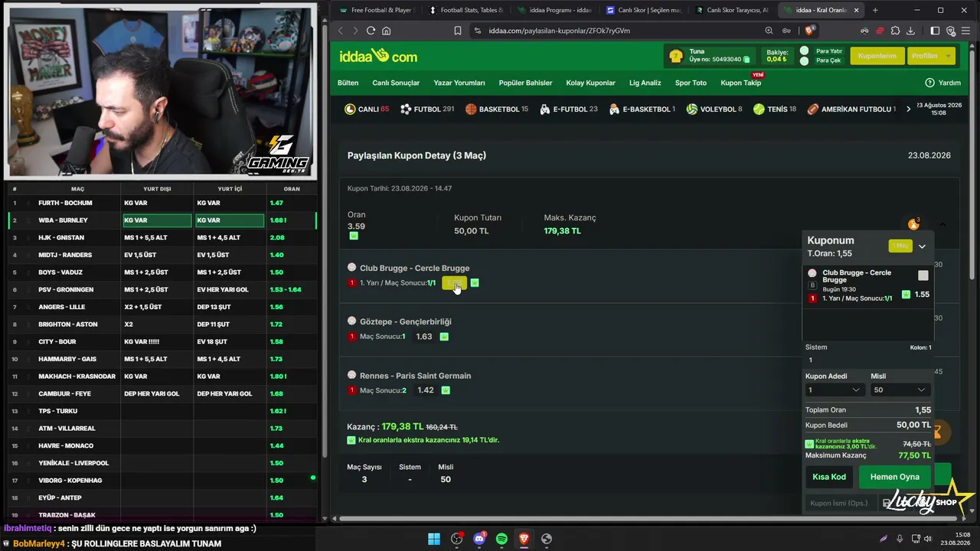Select the E-Futbol sports category
Viewport: 980px width, 551px height.
[569, 109]
